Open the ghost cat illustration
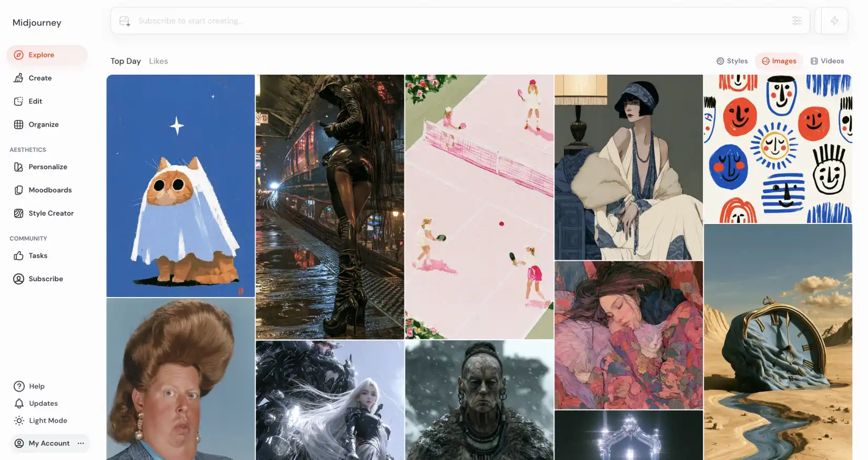This screenshot has height=460, width=868. [180, 186]
